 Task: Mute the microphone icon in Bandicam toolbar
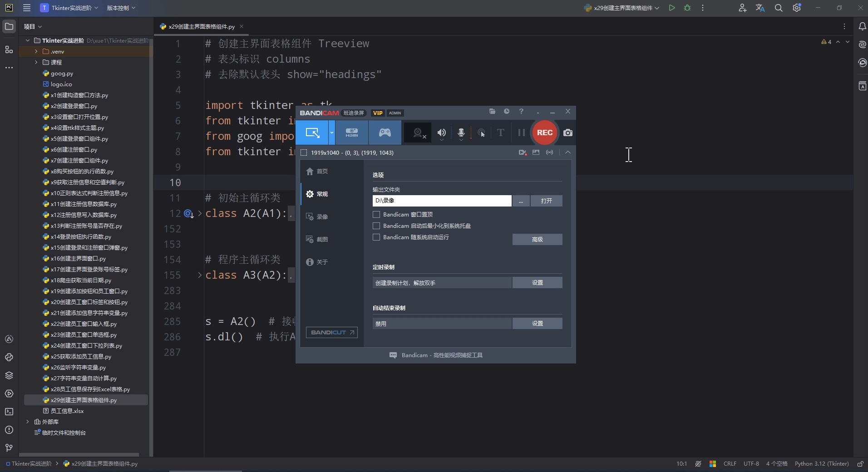coord(461,133)
